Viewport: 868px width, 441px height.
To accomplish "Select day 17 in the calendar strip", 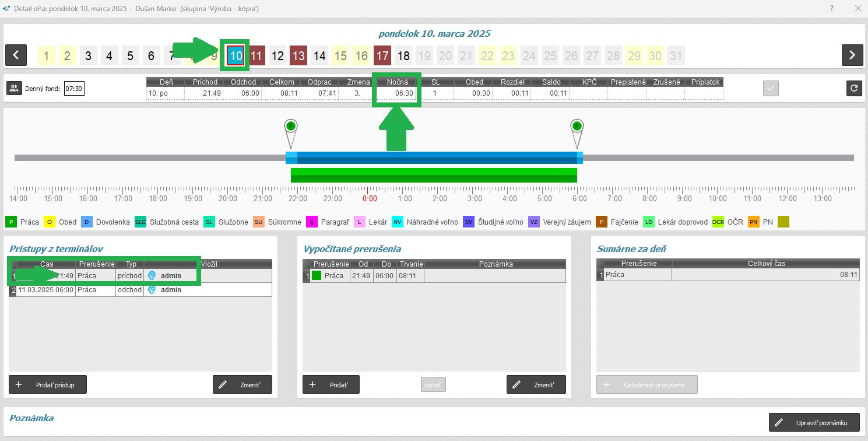I will pyautogui.click(x=382, y=56).
